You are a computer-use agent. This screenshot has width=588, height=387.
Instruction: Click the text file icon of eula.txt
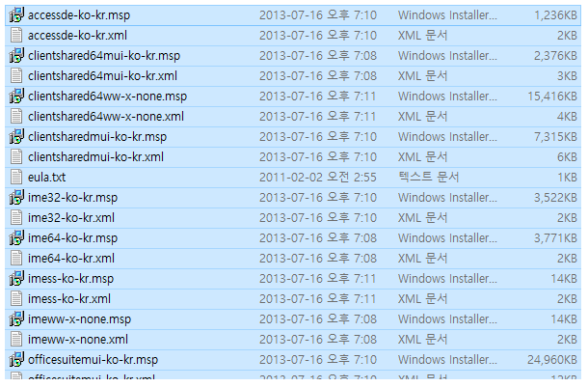(16, 178)
